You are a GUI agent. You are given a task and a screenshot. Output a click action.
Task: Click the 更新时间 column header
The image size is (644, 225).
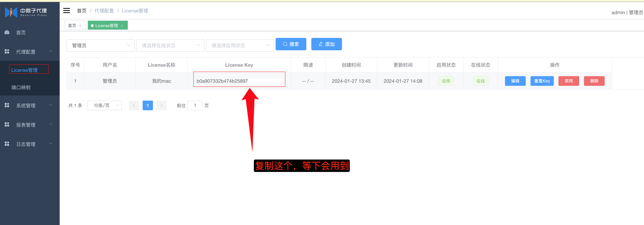[403, 65]
